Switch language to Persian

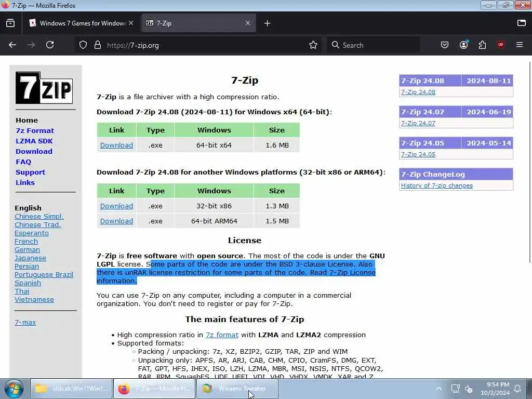(x=26, y=267)
